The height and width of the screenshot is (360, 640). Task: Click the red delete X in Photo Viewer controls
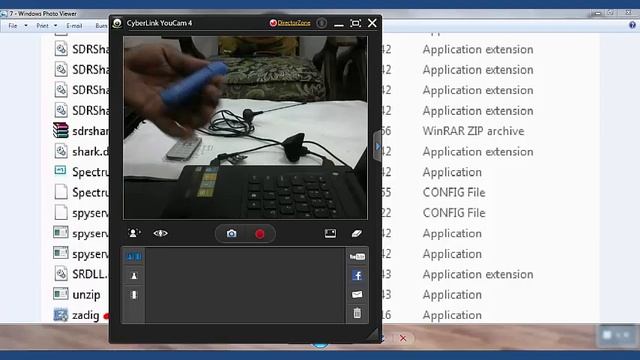pos(403,338)
